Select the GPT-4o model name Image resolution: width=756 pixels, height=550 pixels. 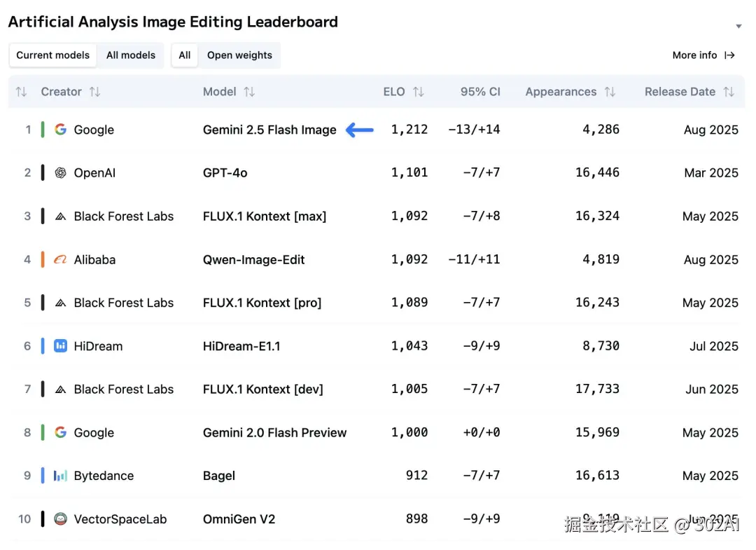[x=225, y=173]
